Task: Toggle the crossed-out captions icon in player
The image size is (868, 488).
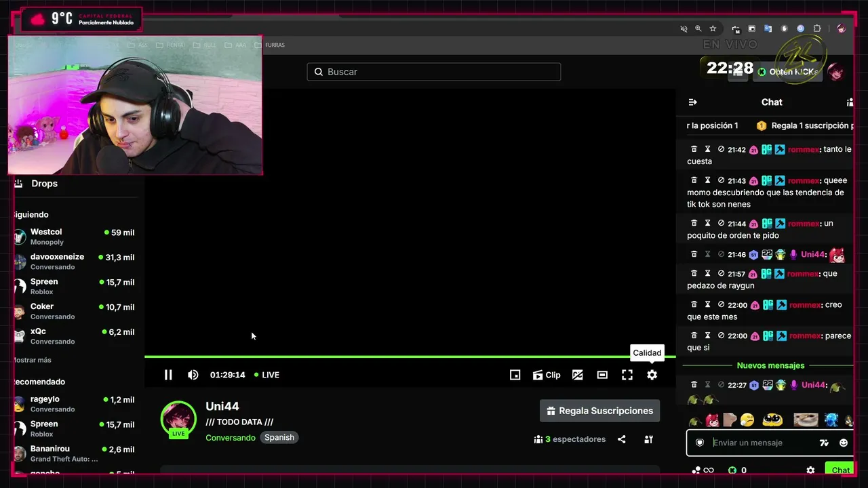Action: coord(578,375)
